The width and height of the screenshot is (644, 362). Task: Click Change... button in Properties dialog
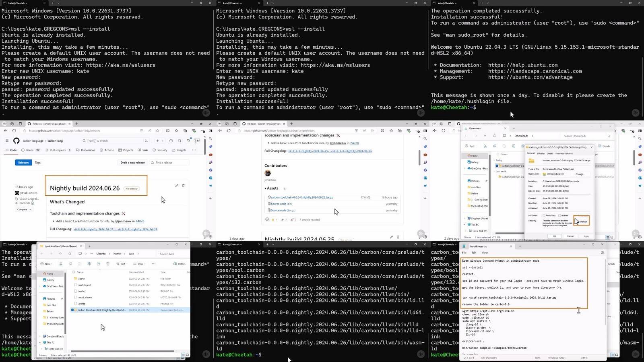pos(580,174)
